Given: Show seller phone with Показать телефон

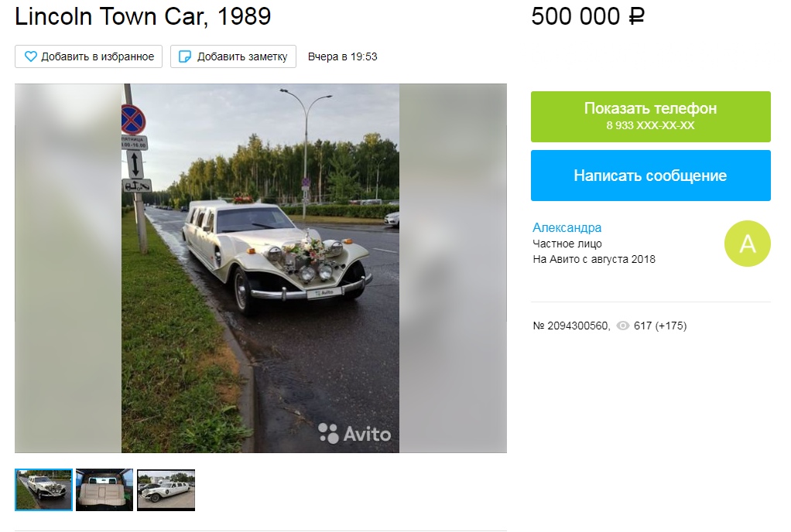Looking at the screenshot, I should pos(651,116).
